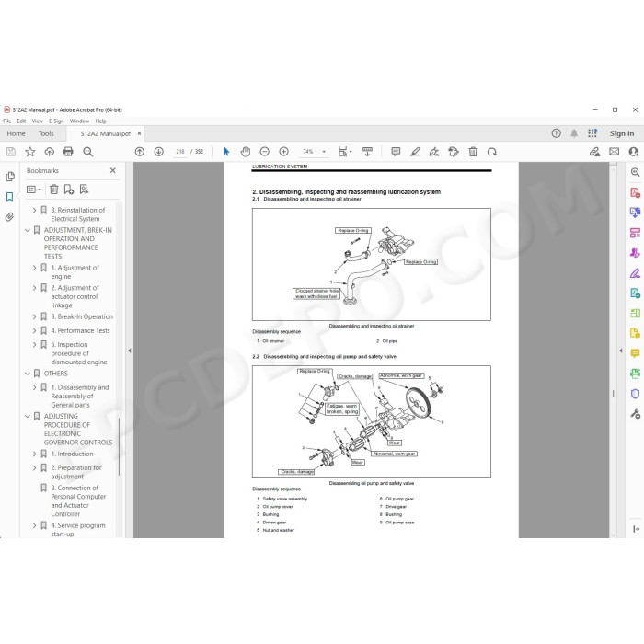Open the File menu
This screenshot has width=644, height=644.
pyautogui.click(x=7, y=121)
